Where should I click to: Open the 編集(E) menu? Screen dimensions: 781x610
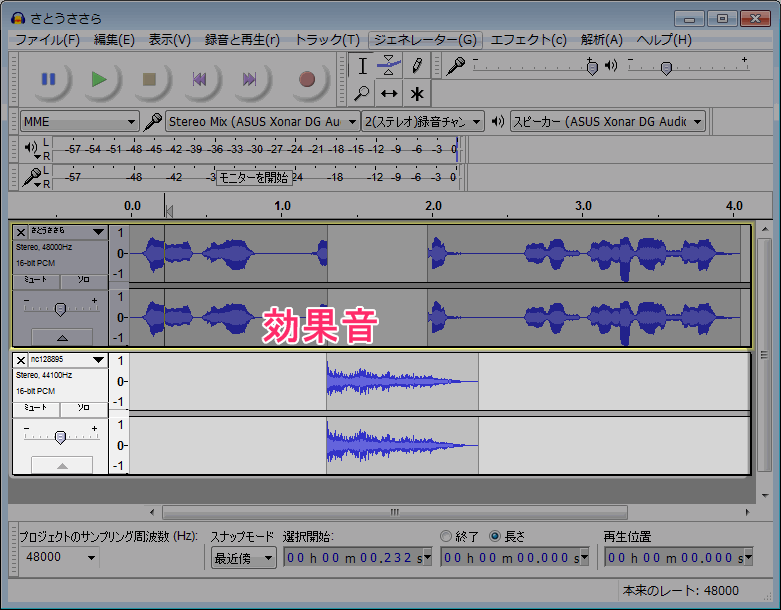(114, 40)
